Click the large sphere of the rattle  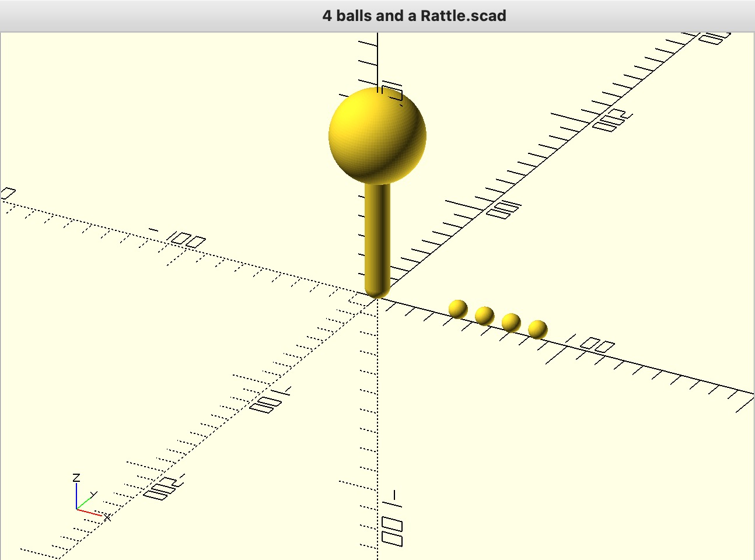pos(377,135)
